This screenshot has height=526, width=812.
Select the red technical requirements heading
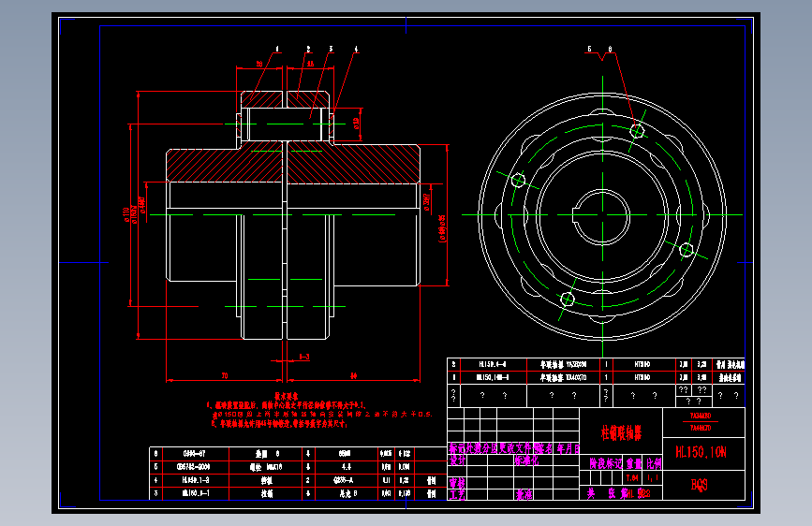[x=287, y=396]
